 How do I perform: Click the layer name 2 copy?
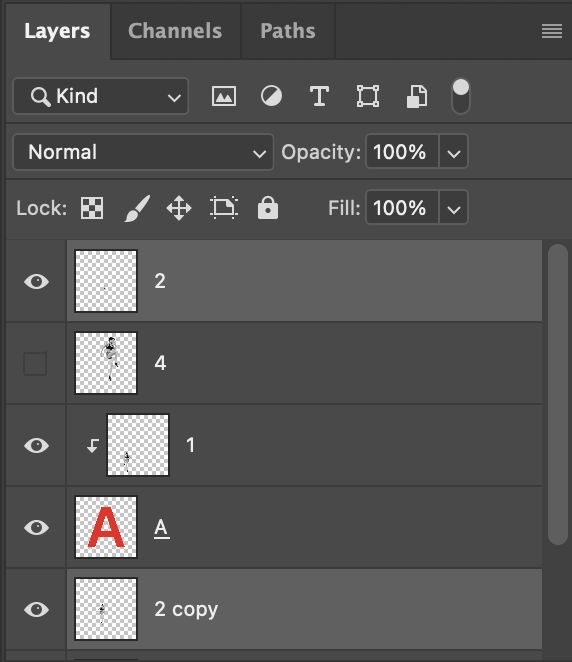pos(186,609)
